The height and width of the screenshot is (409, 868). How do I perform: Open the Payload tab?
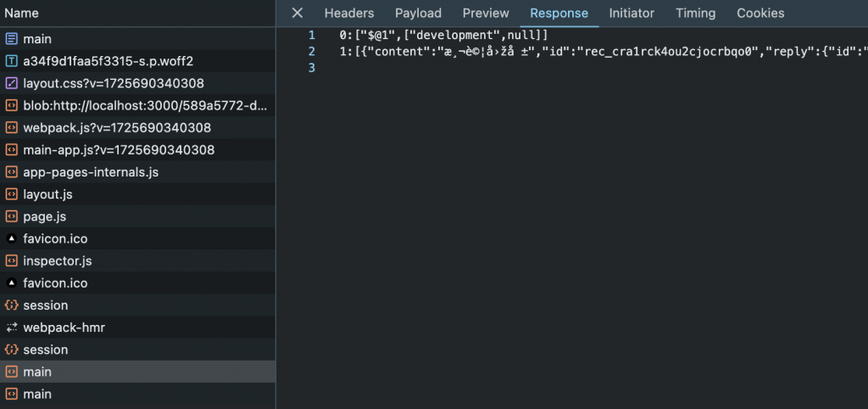[419, 14]
